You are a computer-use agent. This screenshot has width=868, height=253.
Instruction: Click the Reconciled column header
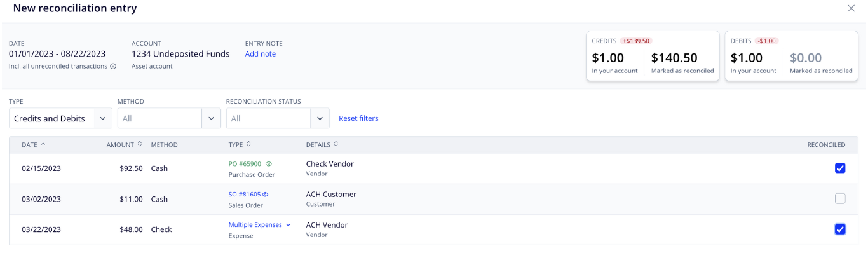(x=826, y=145)
